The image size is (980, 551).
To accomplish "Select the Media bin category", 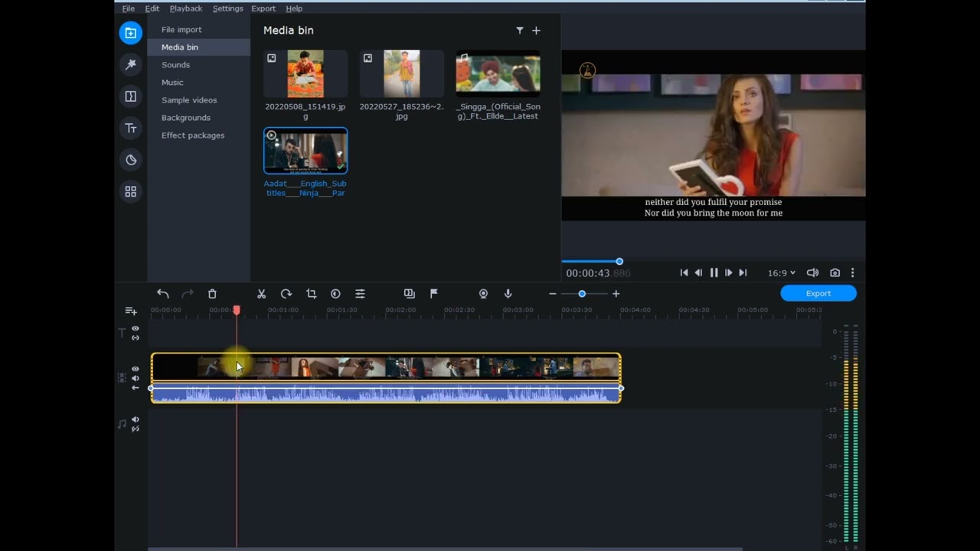I will [199, 47].
